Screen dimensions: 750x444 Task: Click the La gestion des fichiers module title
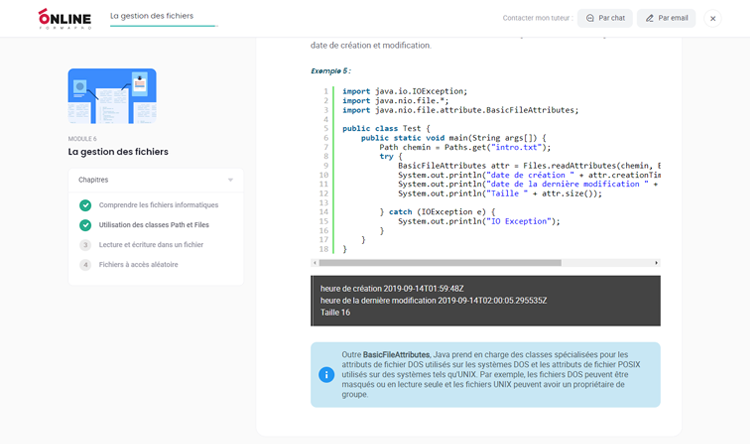118,152
